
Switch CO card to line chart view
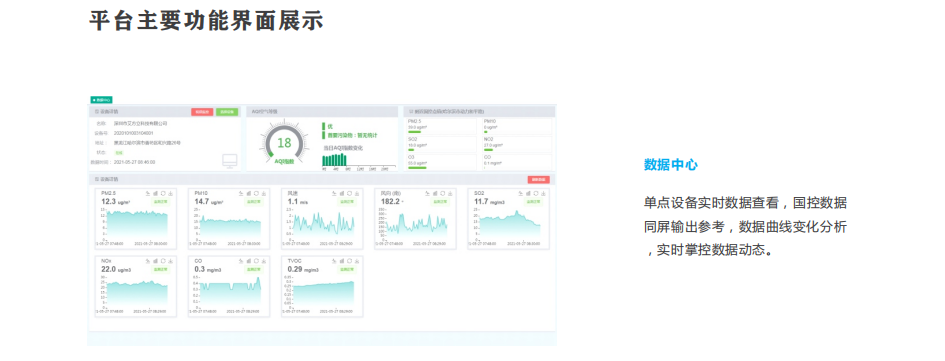(x=241, y=261)
